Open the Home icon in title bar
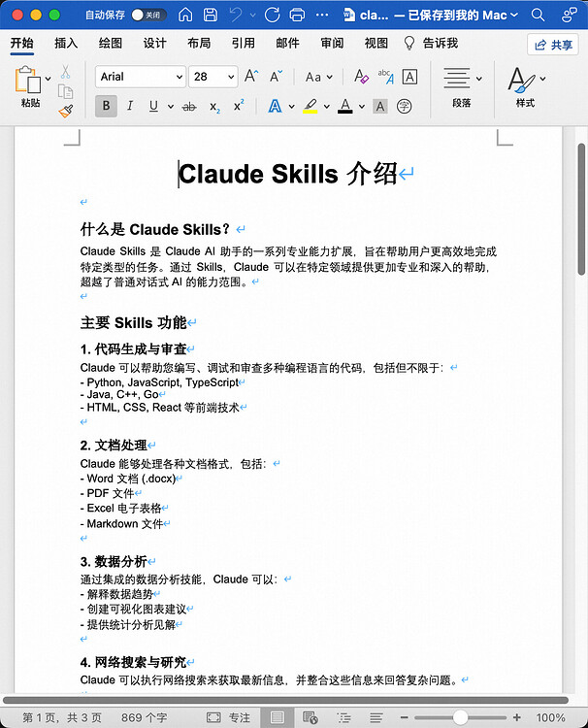Viewport: 588px width, 728px height. point(185,15)
